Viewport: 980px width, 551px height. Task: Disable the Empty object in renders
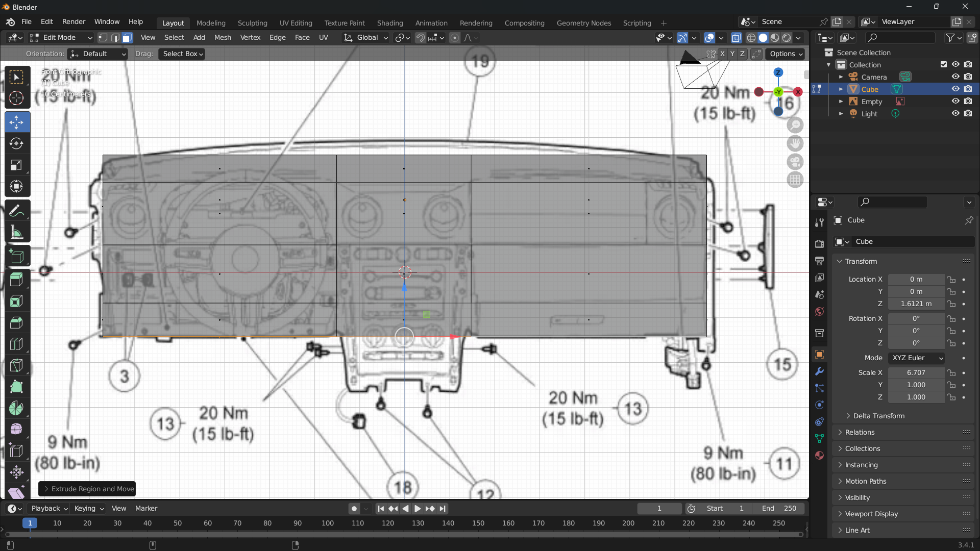(968, 101)
